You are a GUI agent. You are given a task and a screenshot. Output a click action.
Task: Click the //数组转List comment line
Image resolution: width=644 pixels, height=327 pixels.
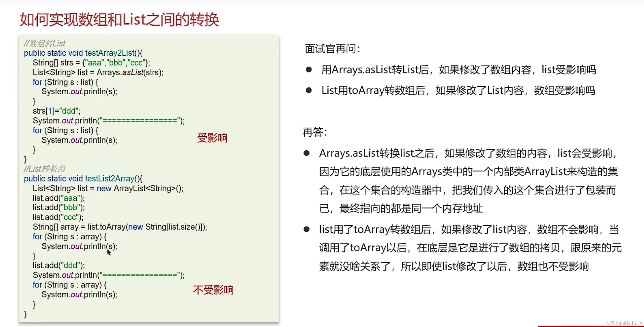pos(44,43)
